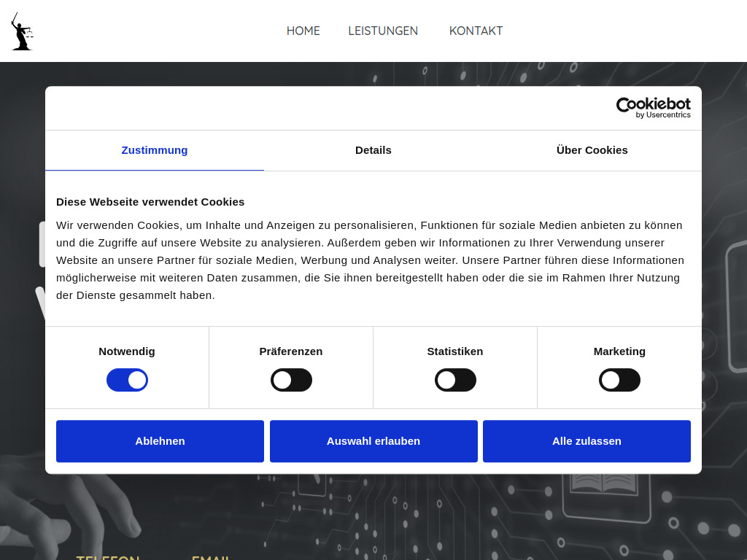This screenshot has height=560, width=747.
Task: Click the Marketing category label
Action: pyautogui.click(x=619, y=351)
